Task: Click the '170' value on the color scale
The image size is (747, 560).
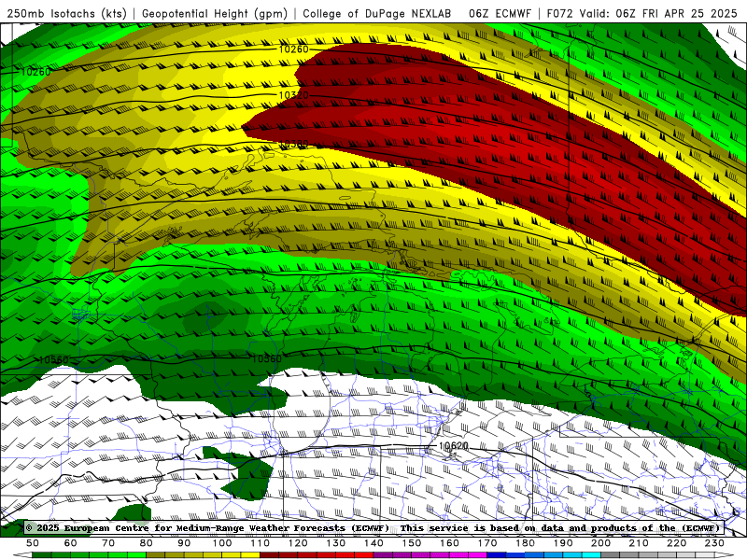Action: click(x=486, y=543)
